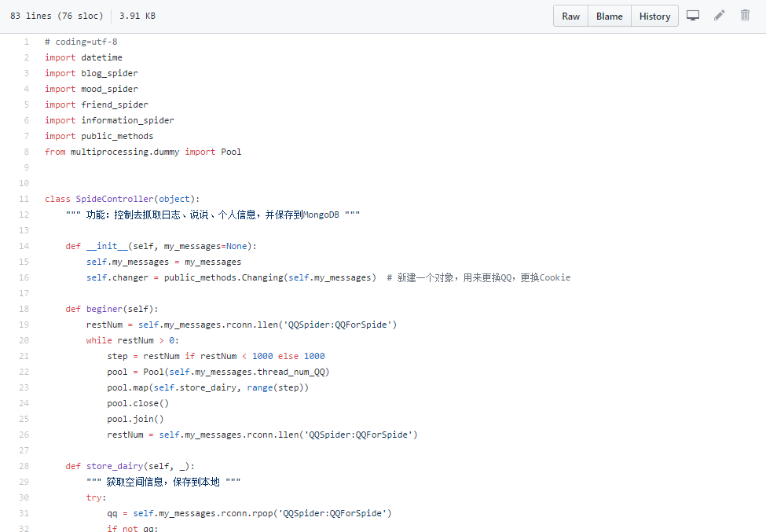Click the public_methods import text
Screen dimensions: 766x532
[x=117, y=136]
